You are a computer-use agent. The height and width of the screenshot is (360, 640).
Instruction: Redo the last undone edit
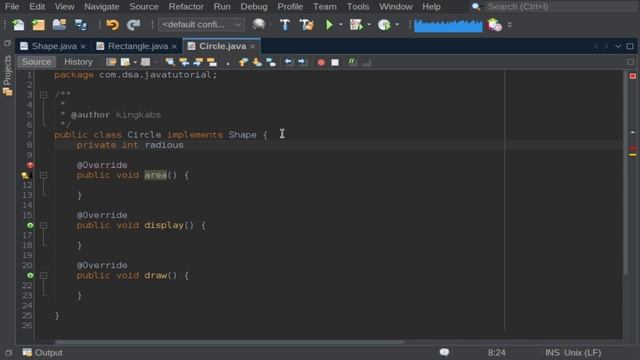133,25
